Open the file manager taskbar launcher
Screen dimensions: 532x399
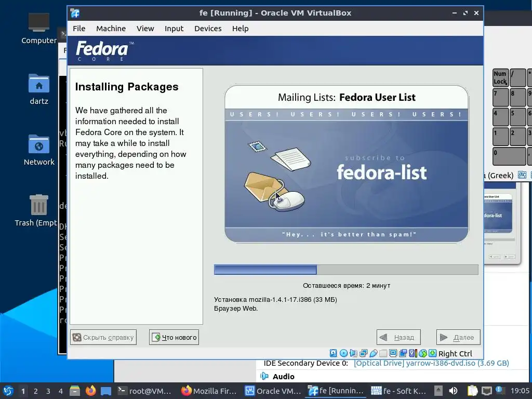75,391
